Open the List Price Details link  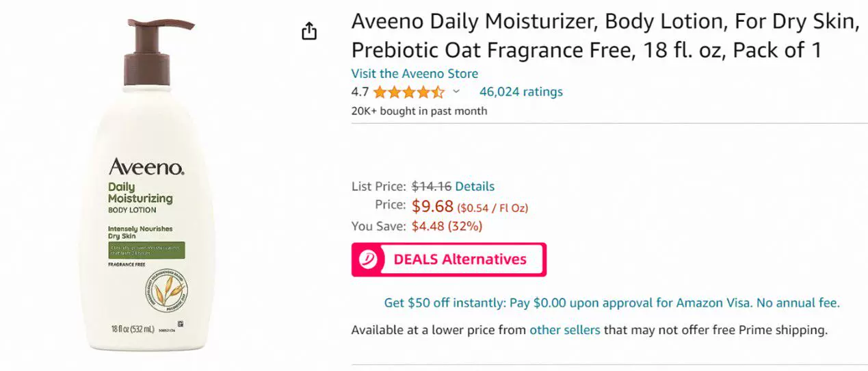point(475,186)
